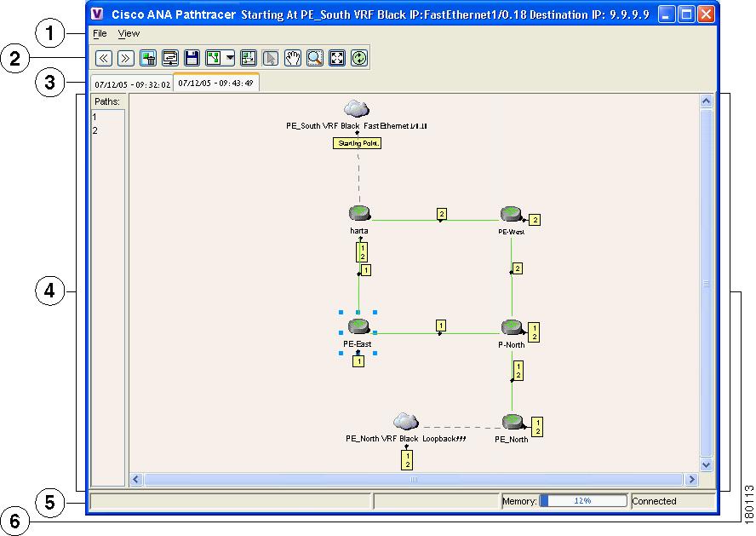Click the vertical scrollbar thumb
This screenshot has height=536, width=756.
coord(707,283)
